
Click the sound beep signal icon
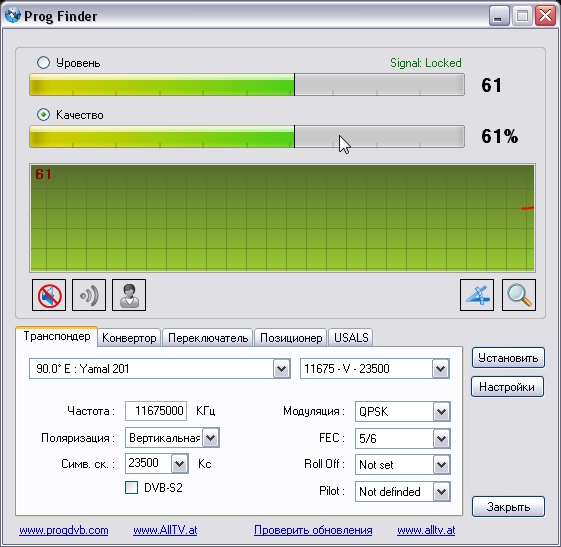(89, 295)
